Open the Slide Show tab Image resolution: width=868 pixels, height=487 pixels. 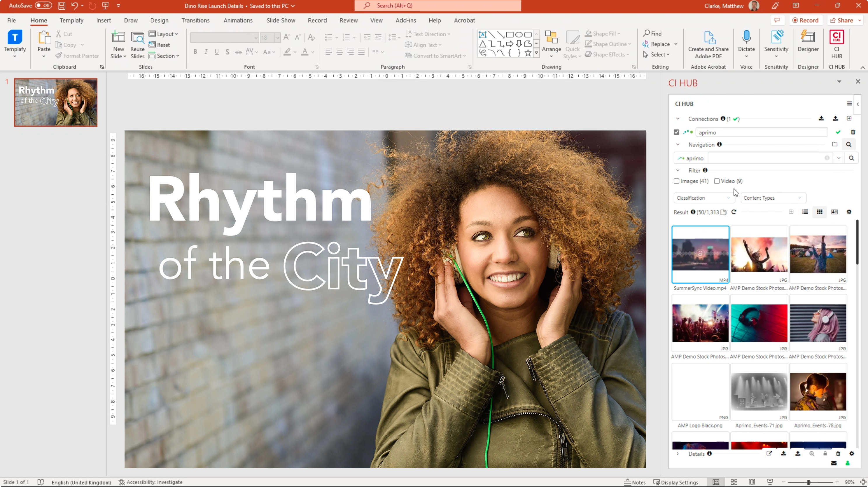click(281, 20)
